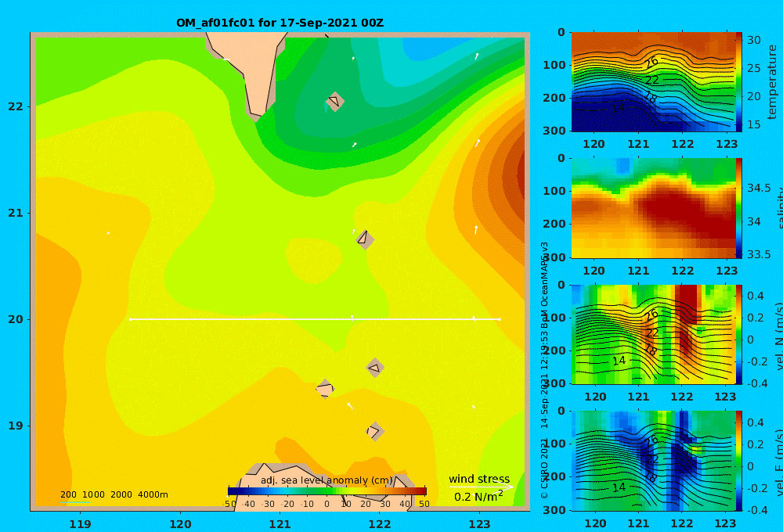
Task: Click the CSIRO copyright and timestamp text
Action: (545, 370)
